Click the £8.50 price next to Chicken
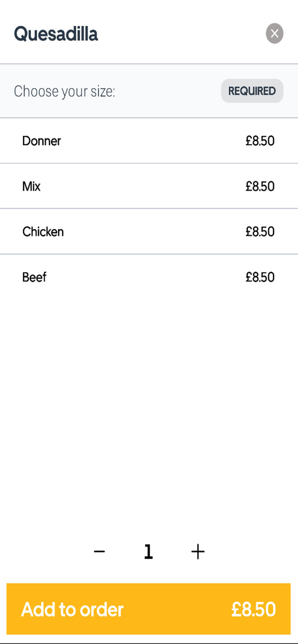Viewport: 298px width, 644px height. [x=260, y=232]
